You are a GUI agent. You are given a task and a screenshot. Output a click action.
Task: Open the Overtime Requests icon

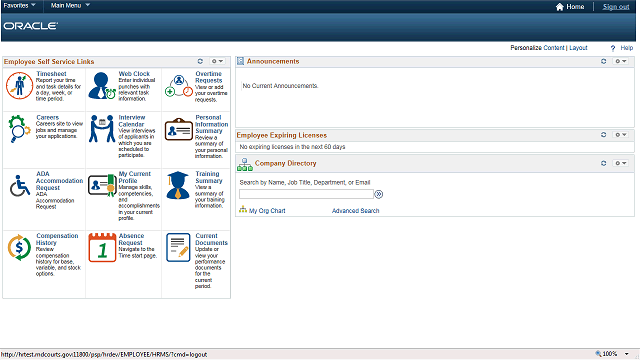point(179,86)
